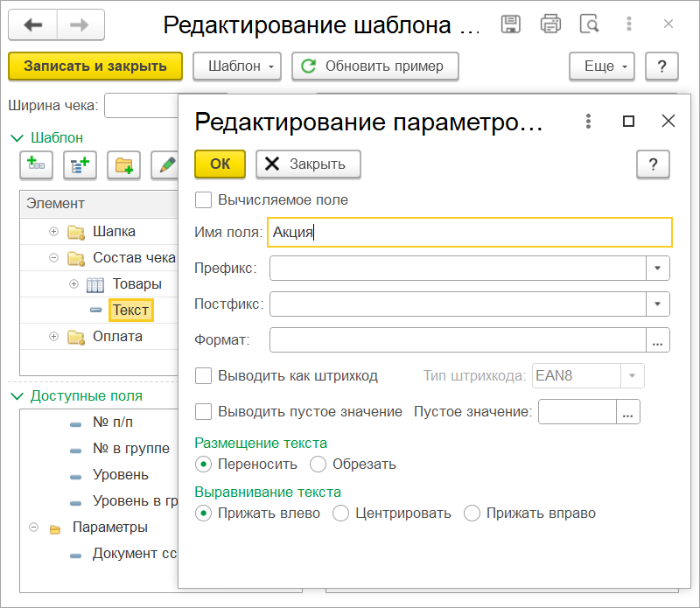The height and width of the screenshot is (608, 700).
Task: Open the Еще menu
Action: [x=602, y=66]
